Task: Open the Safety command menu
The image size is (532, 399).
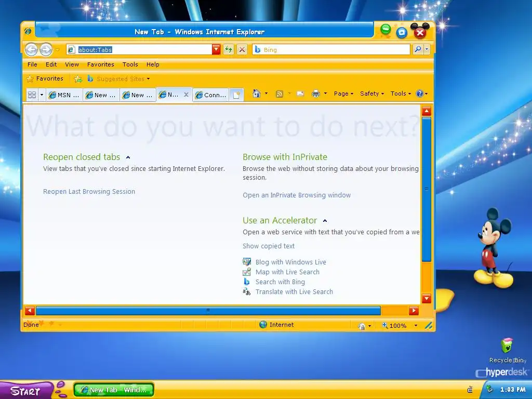Action: 372,94
